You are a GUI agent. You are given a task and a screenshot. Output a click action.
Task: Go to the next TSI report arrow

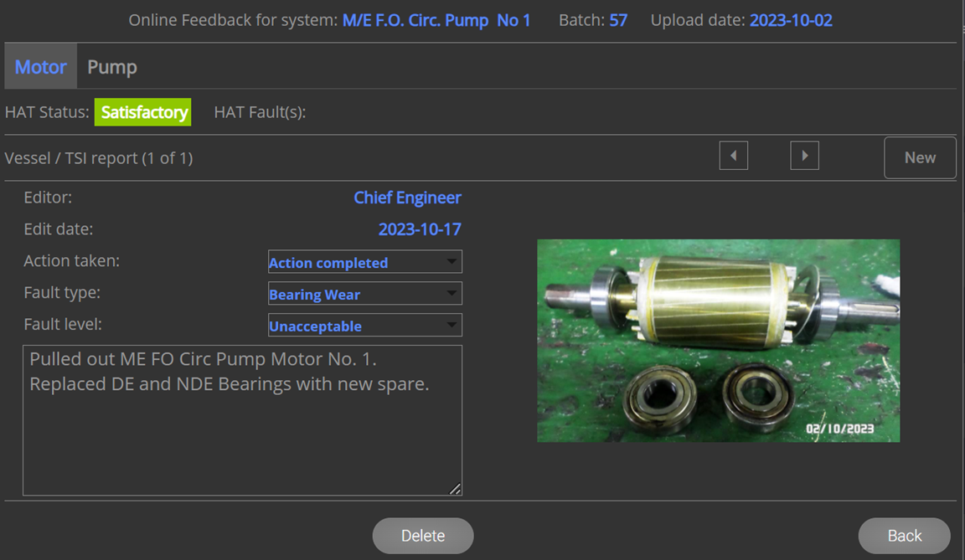coord(804,156)
